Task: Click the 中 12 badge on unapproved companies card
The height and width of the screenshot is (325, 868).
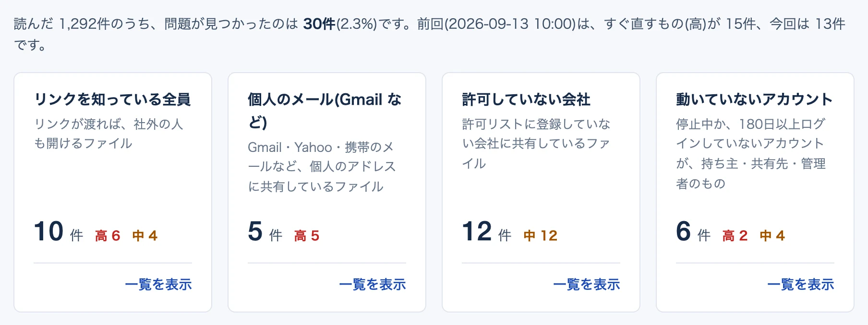Action: tap(541, 236)
